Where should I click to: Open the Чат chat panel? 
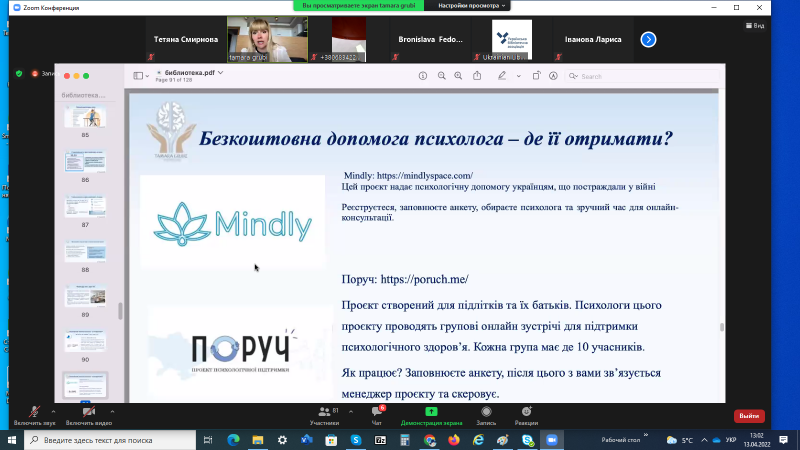coord(377,416)
